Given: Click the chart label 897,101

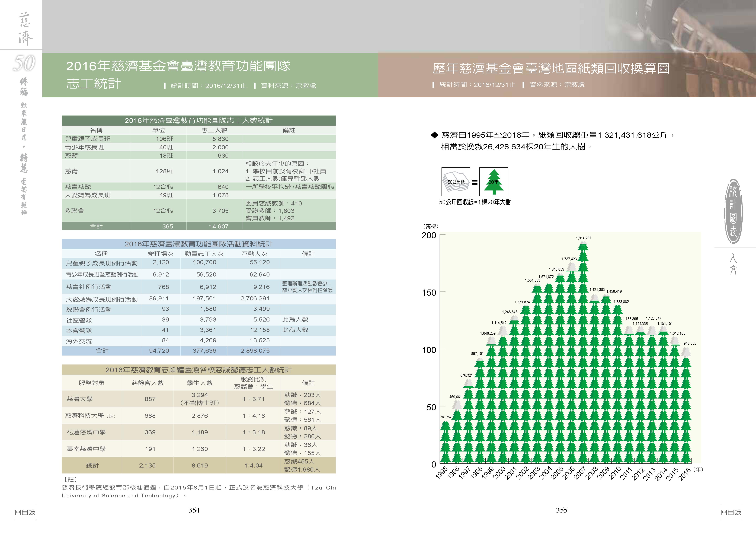Looking at the screenshot, I should tap(477, 354).
